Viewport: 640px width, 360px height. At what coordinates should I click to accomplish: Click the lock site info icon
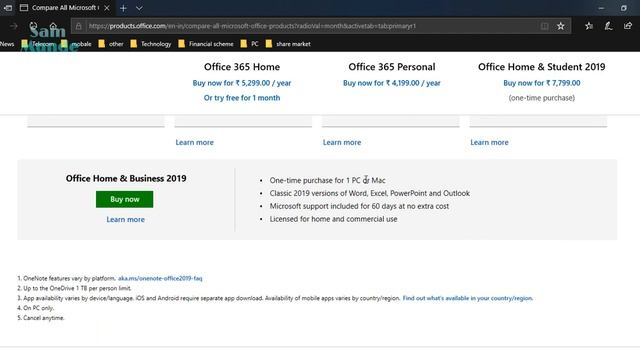pyautogui.click(x=78, y=26)
